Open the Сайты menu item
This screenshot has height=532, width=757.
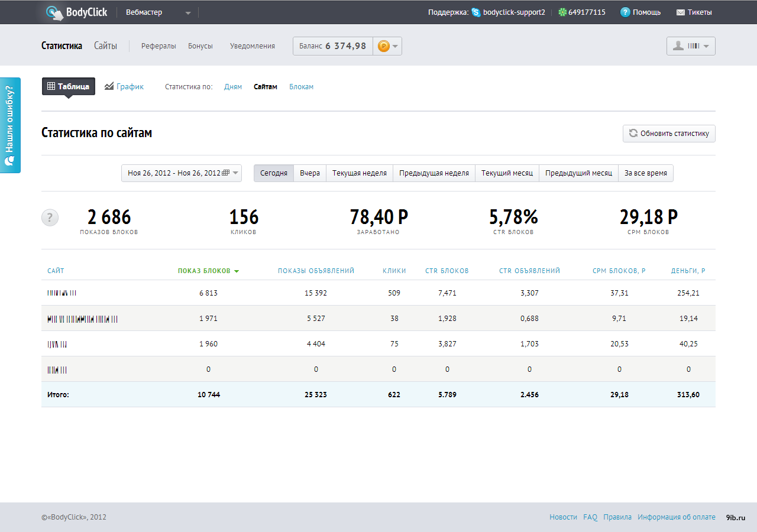(x=105, y=46)
